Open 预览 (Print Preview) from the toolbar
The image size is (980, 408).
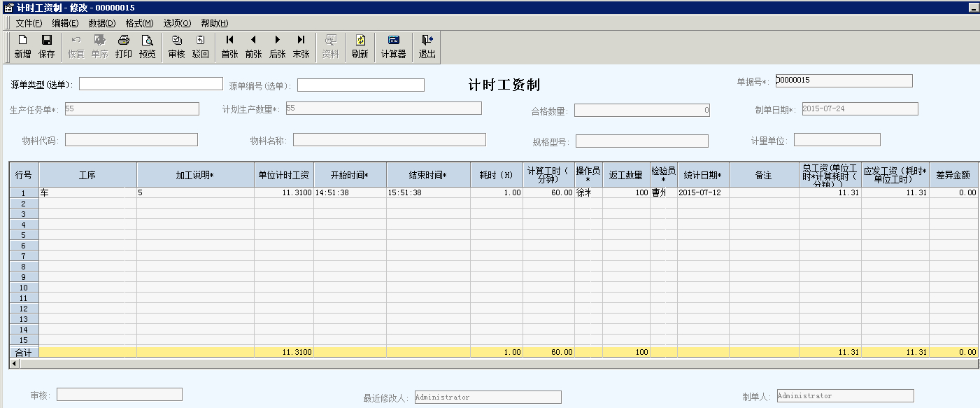pyautogui.click(x=147, y=47)
